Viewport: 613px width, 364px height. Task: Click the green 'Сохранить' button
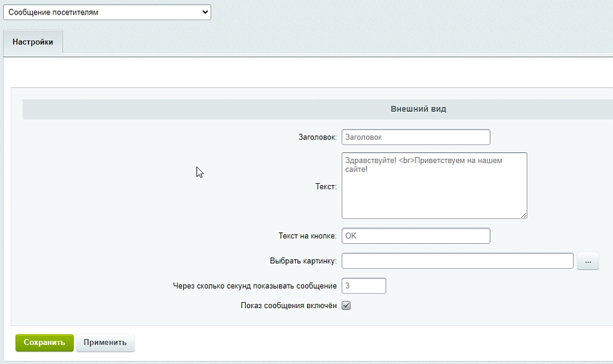pos(44,343)
